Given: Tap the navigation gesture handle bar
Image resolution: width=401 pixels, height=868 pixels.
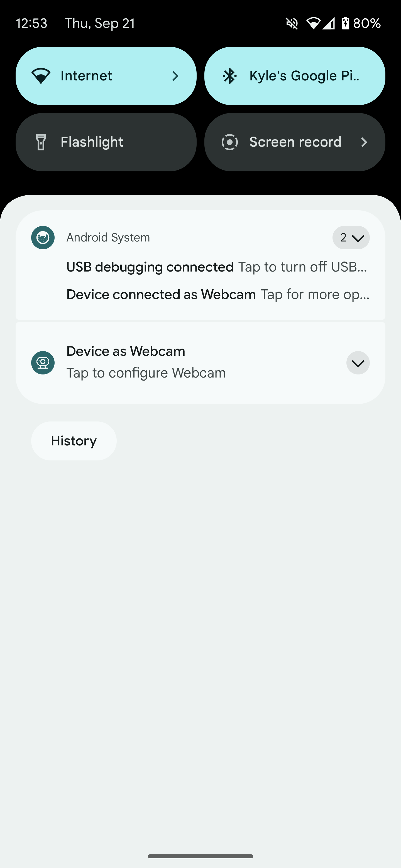Looking at the screenshot, I should coord(200,856).
